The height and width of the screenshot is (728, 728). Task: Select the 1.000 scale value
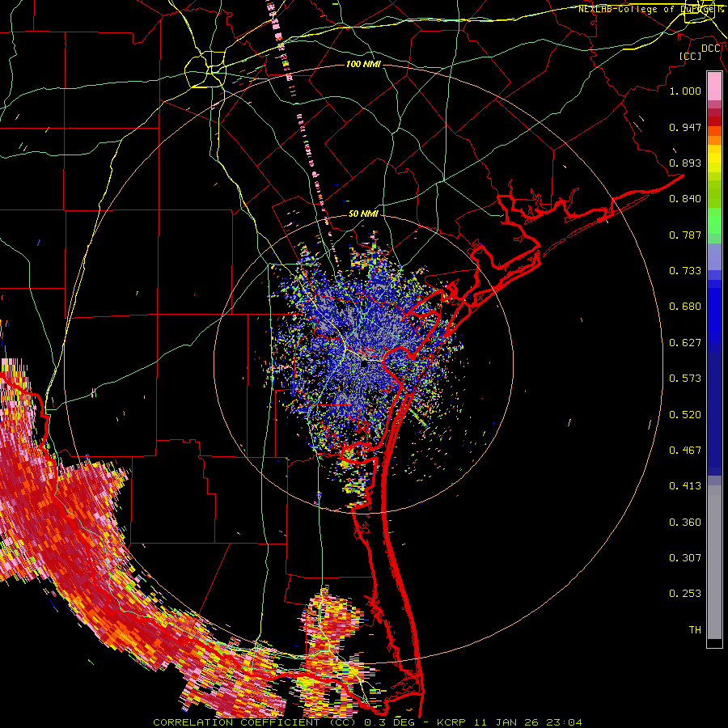click(x=685, y=91)
